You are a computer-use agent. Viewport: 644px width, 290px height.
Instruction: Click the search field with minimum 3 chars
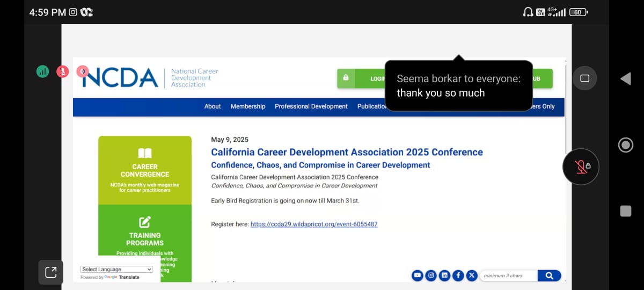pos(508,275)
